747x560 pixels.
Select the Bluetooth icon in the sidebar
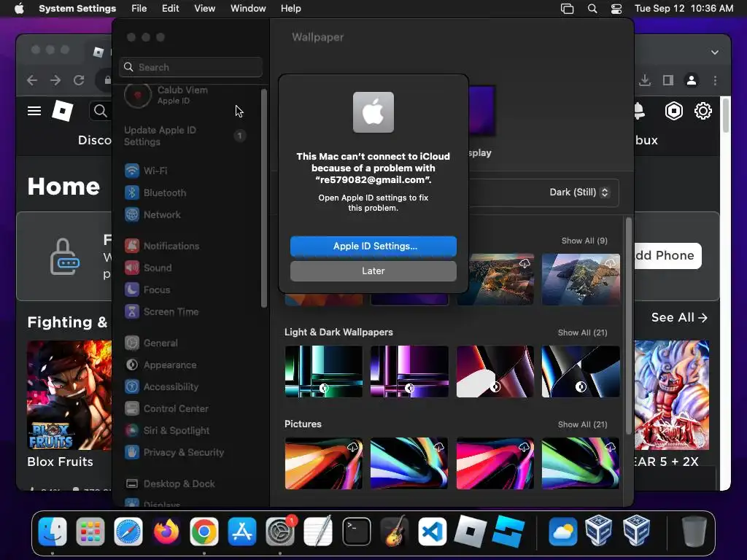tap(132, 192)
